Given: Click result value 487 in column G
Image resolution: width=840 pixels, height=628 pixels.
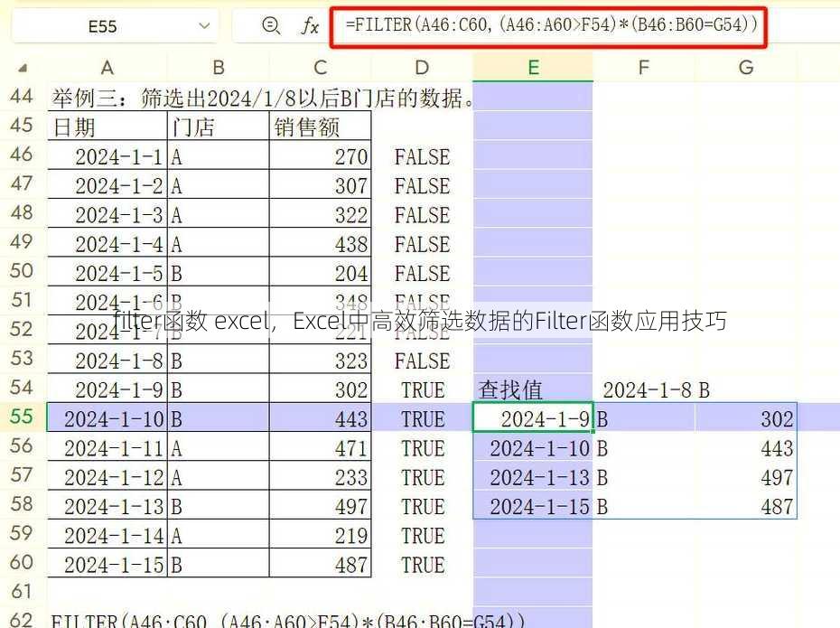Looking at the screenshot, I should (x=746, y=505).
